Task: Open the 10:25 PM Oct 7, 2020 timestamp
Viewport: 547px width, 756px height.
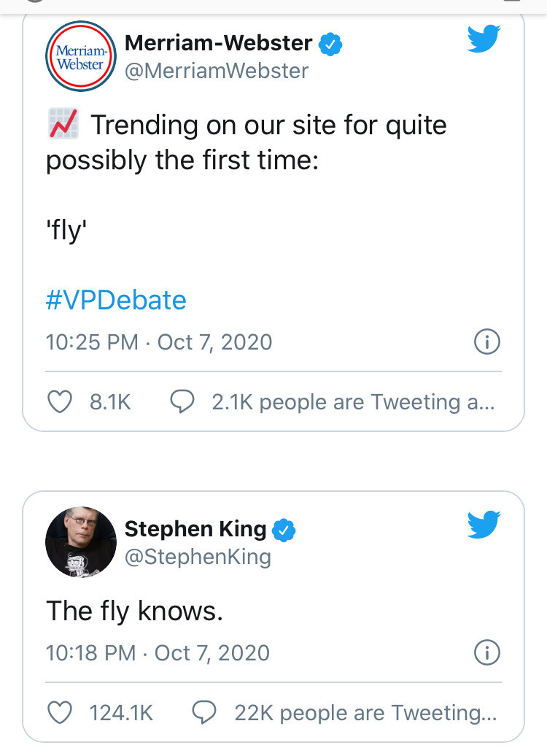Action: point(159,342)
